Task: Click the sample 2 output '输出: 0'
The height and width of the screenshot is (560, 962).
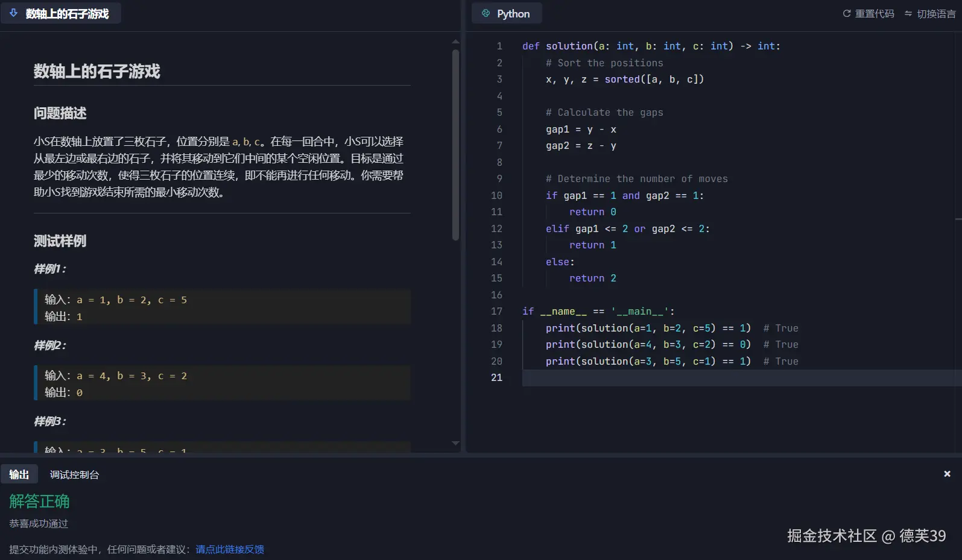Action: point(63,392)
